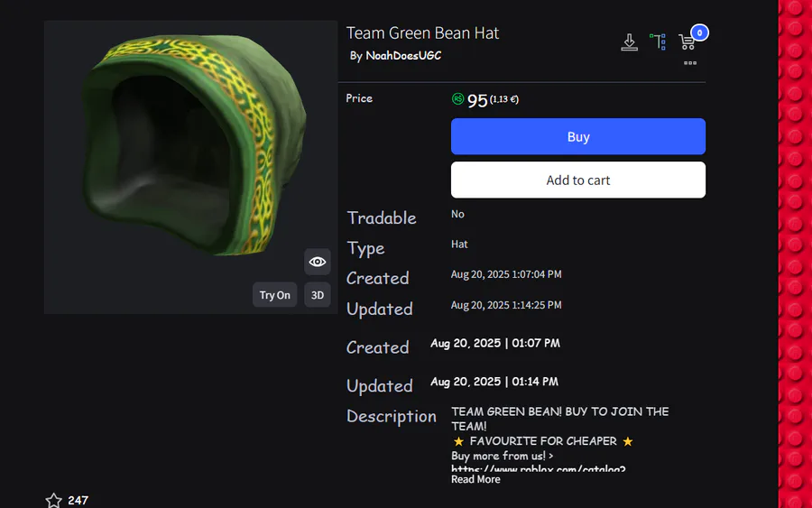The width and height of the screenshot is (812, 508).
Task: Toggle the eye preview visibility button
Action: tap(318, 262)
